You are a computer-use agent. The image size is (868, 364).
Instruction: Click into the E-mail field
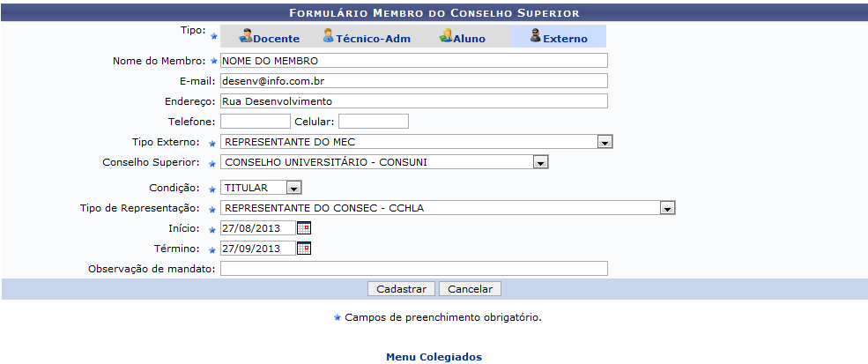pyautogui.click(x=413, y=81)
